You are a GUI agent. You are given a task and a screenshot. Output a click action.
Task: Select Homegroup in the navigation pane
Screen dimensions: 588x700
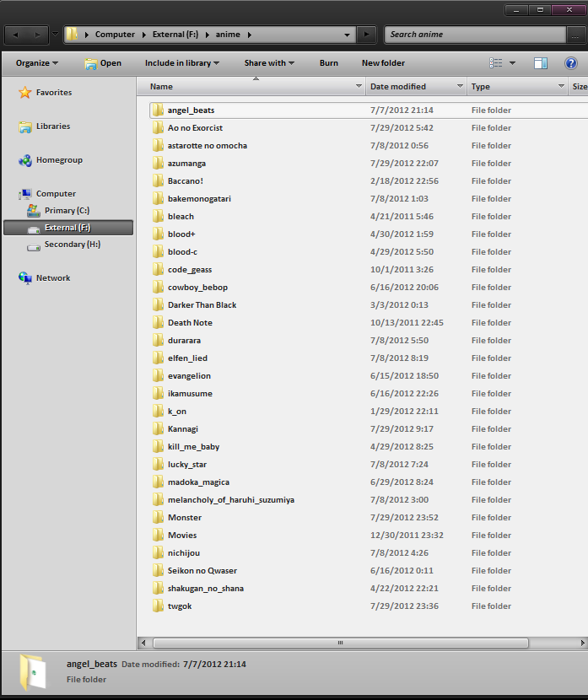pos(59,160)
